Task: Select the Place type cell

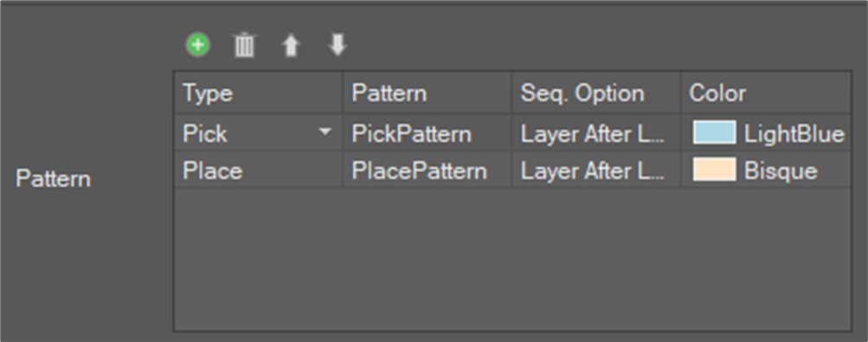Action: [259, 171]
